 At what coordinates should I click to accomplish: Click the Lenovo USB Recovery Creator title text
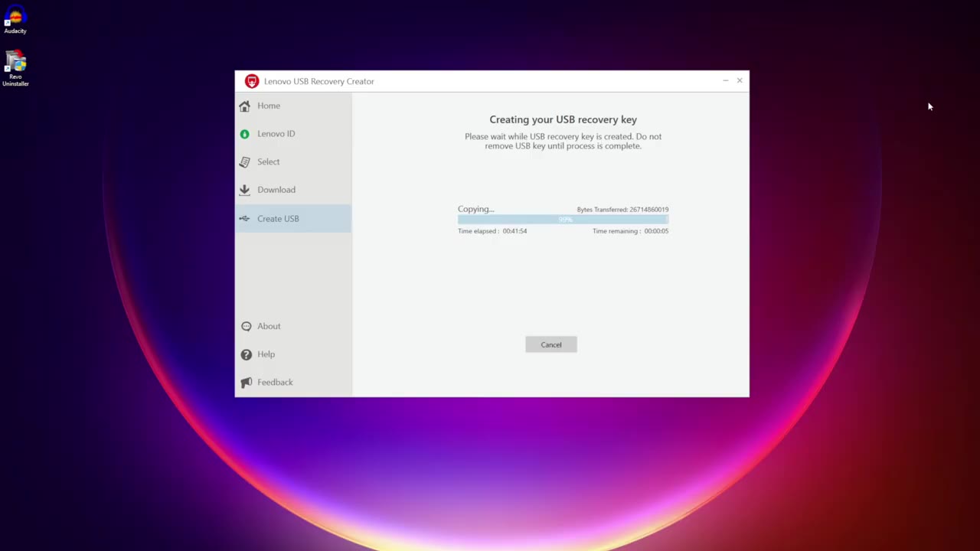point(319,81)
